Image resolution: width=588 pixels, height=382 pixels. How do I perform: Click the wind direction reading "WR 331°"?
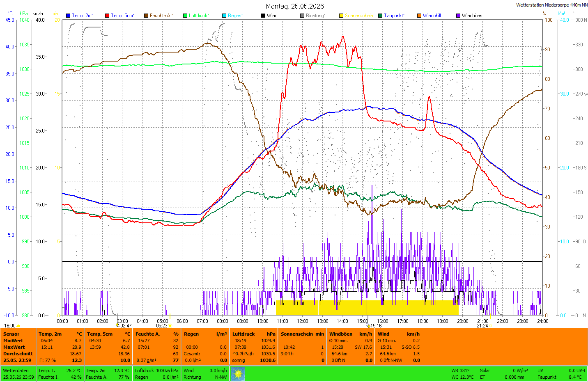click(x=460, y=371)
